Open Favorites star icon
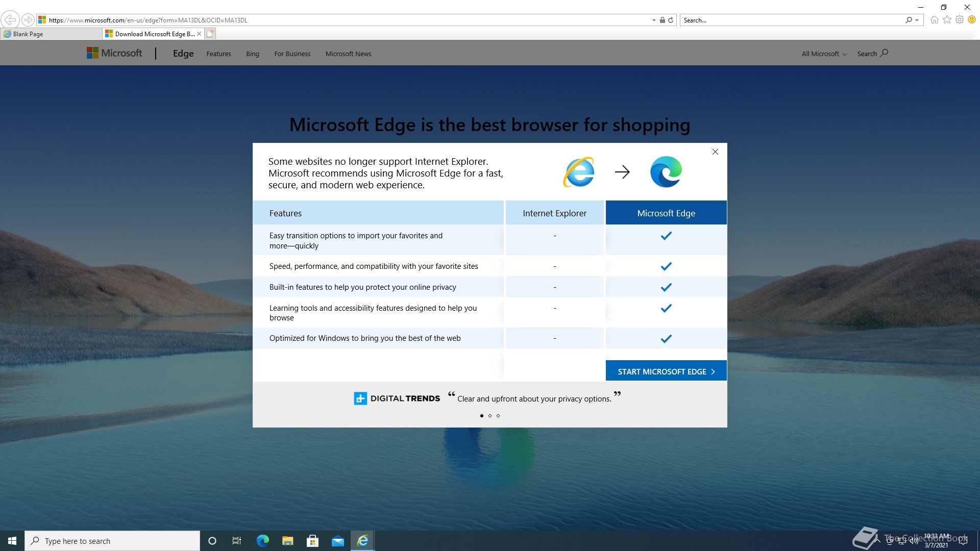The height and width of the screenshot is (551, 980). coord(947,20)
